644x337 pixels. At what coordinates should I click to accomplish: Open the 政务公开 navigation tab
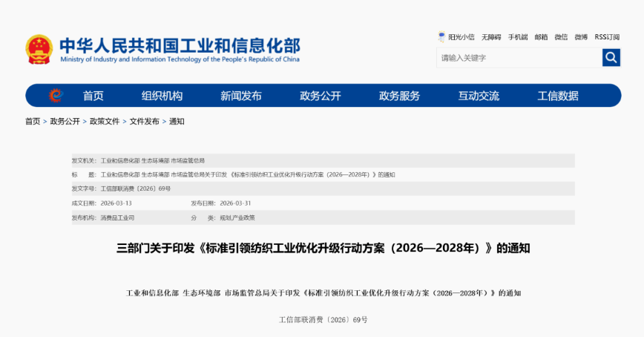[x=321, y=96]
